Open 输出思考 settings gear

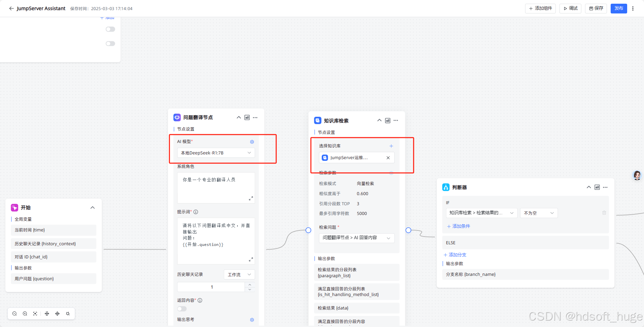point(252,320)
